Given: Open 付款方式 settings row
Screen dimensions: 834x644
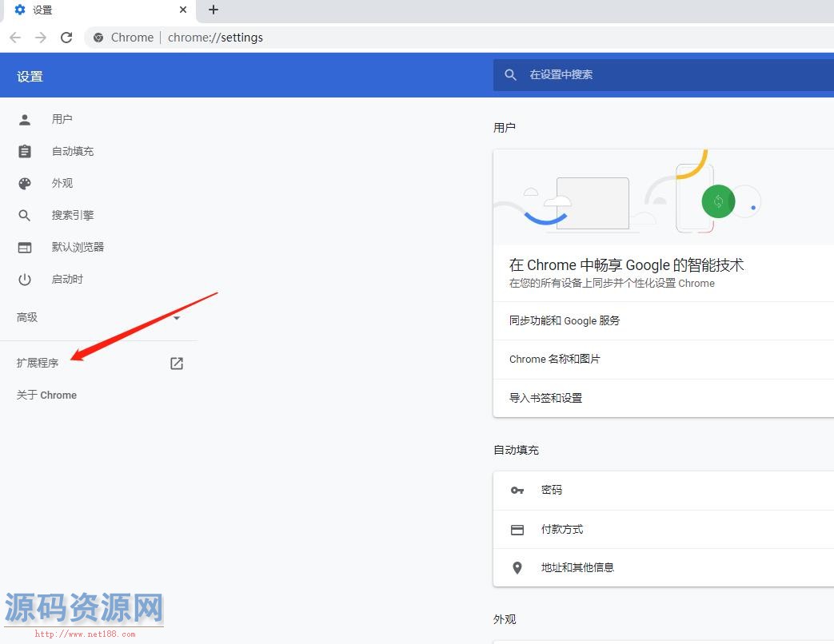Looking at the screenshot, I should [664, 529].
